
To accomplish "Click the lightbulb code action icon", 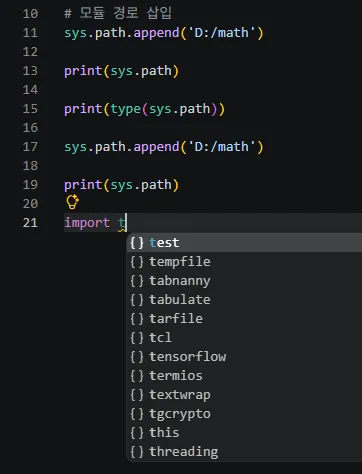I will pyautogui.click(x=72, y=202).
